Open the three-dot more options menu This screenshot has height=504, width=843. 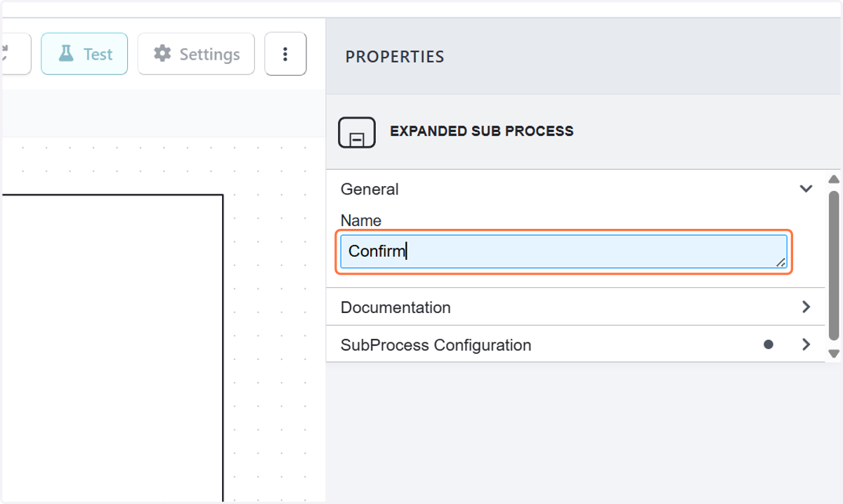285,54
